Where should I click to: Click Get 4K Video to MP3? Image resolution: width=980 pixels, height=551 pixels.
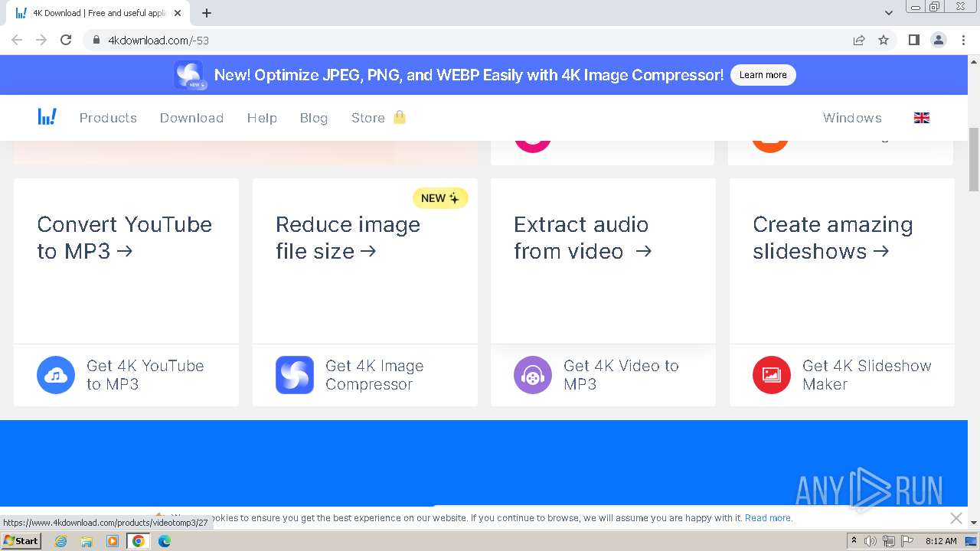[x=621, y=375]
